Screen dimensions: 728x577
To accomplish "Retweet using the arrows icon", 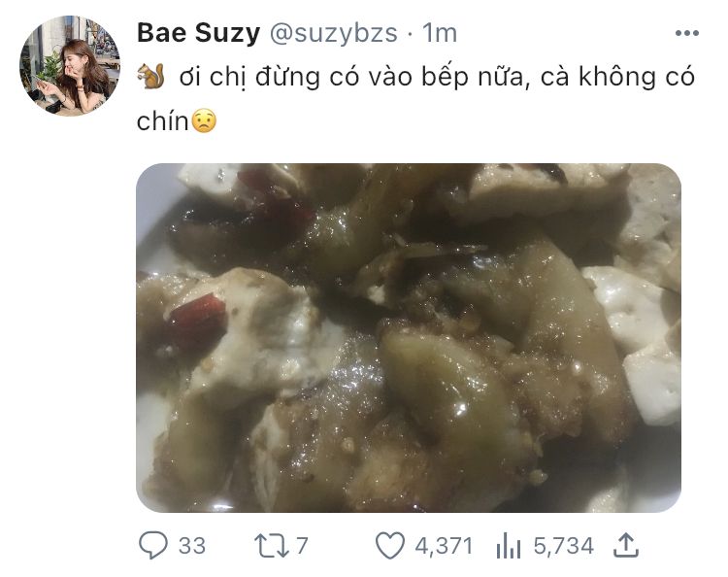I will point(272,545).
